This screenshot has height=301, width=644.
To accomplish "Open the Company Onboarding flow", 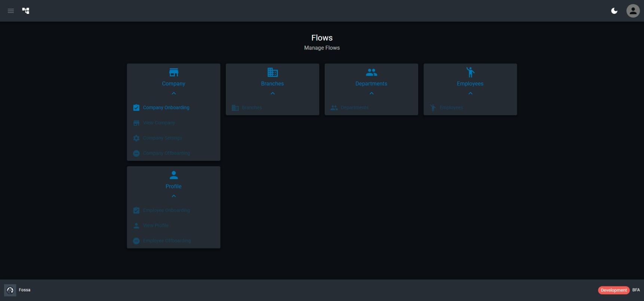I will tap(166, 107).
